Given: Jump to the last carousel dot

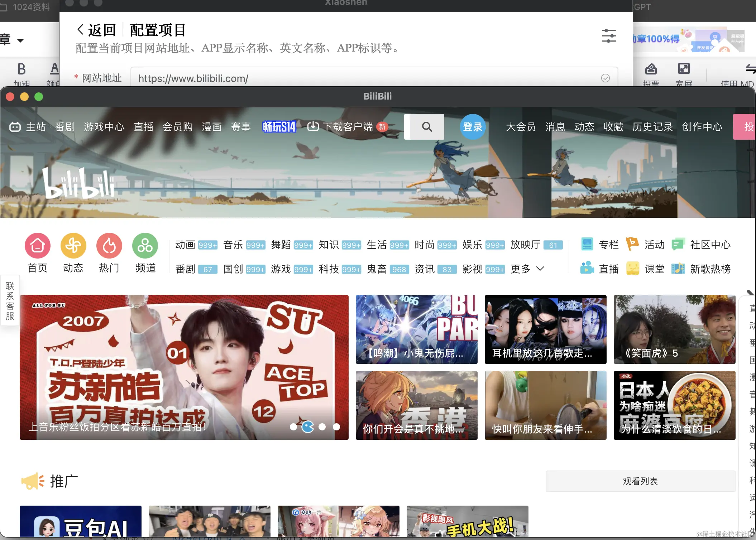Looking at the screenshot, I should [x=336, y=427].
